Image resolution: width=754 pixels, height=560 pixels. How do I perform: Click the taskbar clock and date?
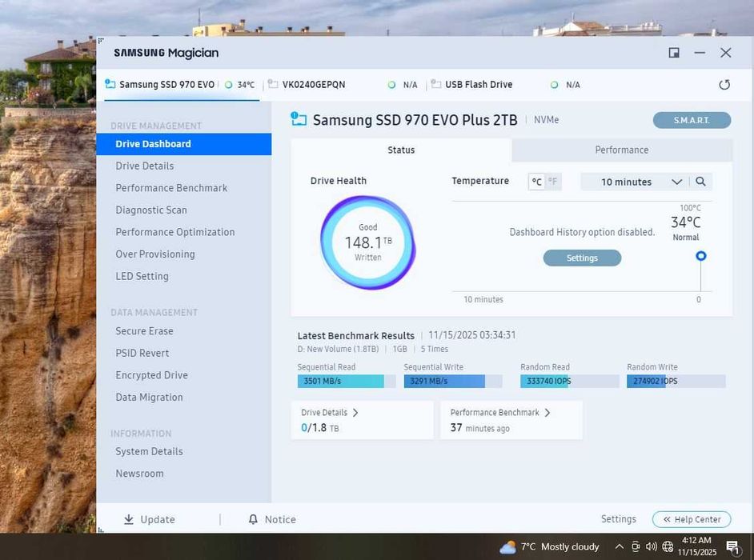696,546
